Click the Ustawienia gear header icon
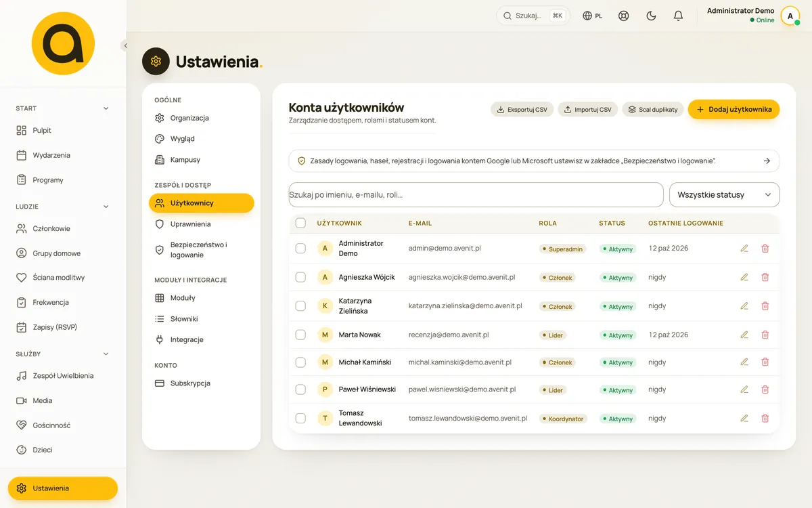 tap(156, 62)
